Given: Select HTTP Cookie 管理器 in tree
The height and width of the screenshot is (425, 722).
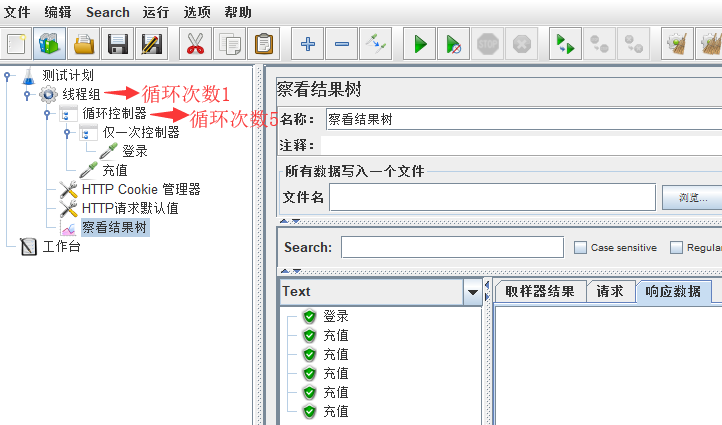Looking at the screenshot, I should pos(140,189).
